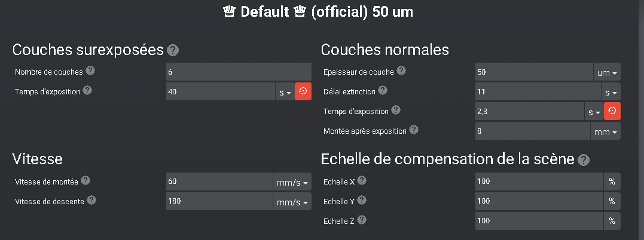Reset normal layer Temps d'exposition 2,3 value

(612, 111)
